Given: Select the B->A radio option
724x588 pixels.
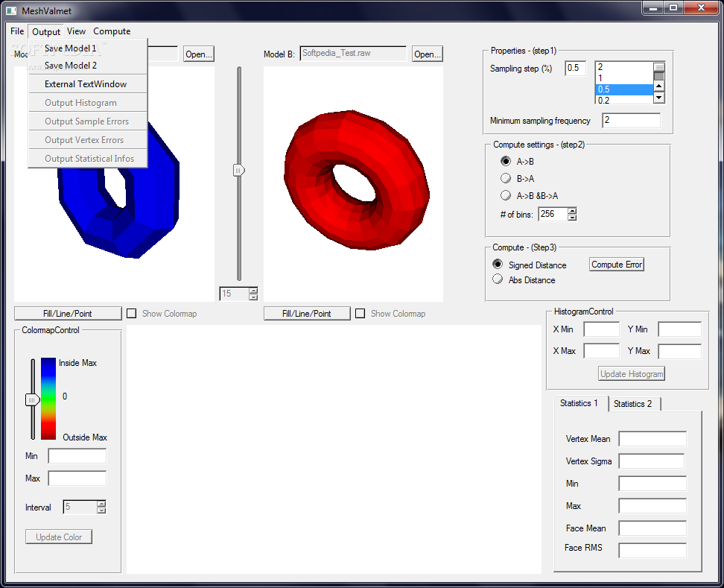Looking at the screenshot, I should 506,178.
